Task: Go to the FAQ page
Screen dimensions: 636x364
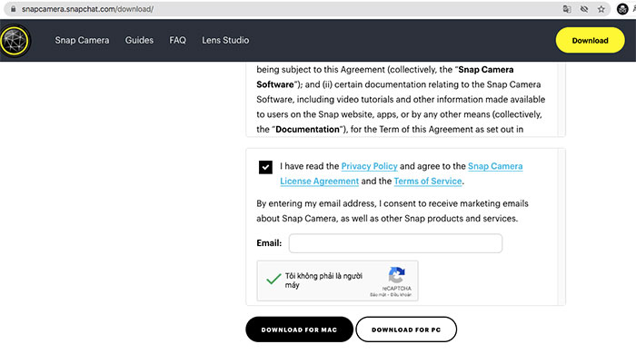Action: point(178,40)
